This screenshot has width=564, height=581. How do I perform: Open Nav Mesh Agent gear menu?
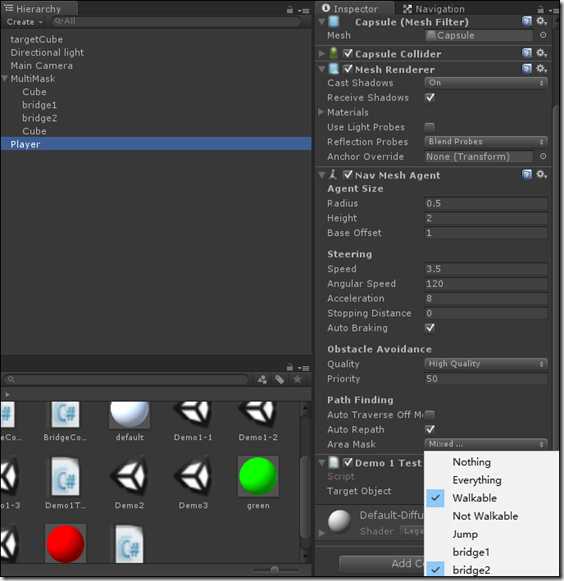coord(541,174)
